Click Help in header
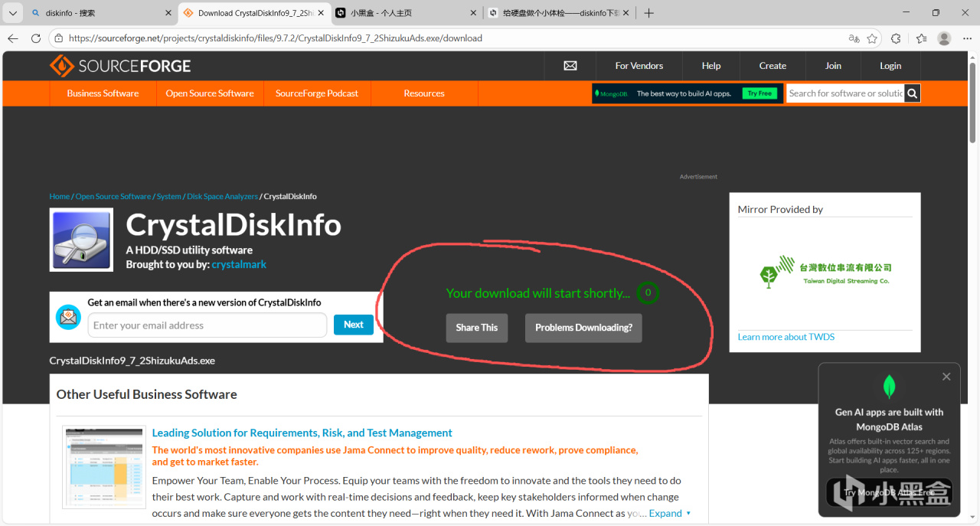Image resolution: width=980 pixels, height=526 pixels. [711, 66]
